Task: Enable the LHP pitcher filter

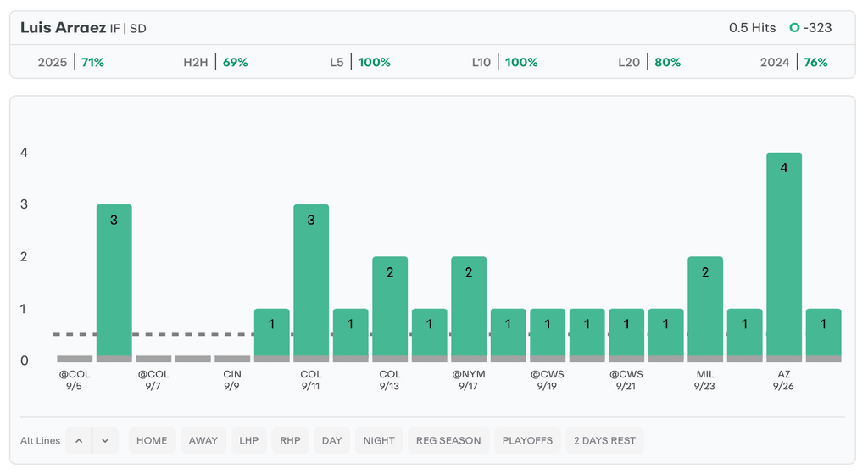Action: click(x=249, y=441)
